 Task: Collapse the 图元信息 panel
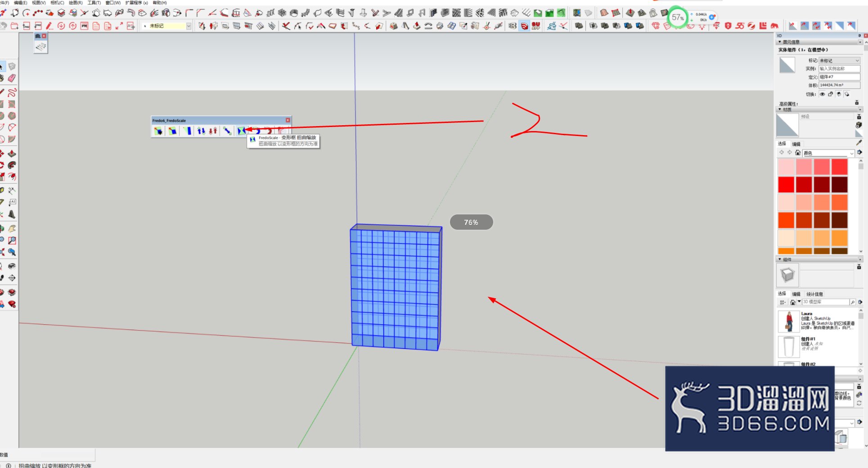[x=780, y=42]
